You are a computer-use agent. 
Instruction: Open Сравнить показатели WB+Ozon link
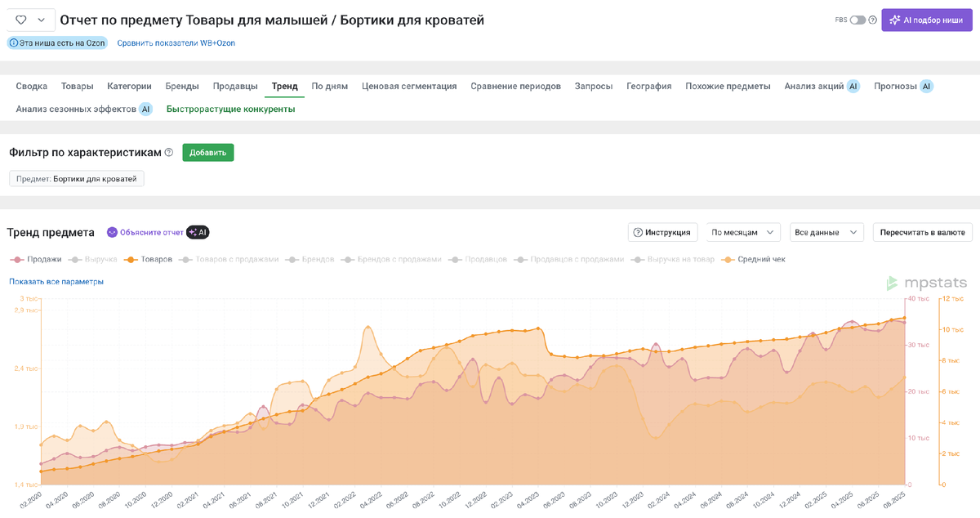pyautogui.click(x=176, y=42)
